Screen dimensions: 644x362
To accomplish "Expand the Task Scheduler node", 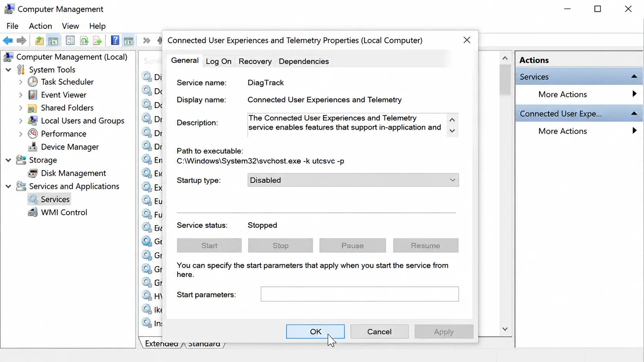I will point(21,82).
